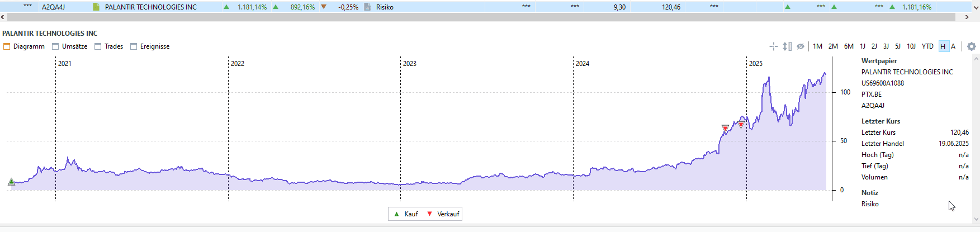This screenshot has height=232, width=980.
Task: Click the 2021 year label on chart
Action: (65, 64)
